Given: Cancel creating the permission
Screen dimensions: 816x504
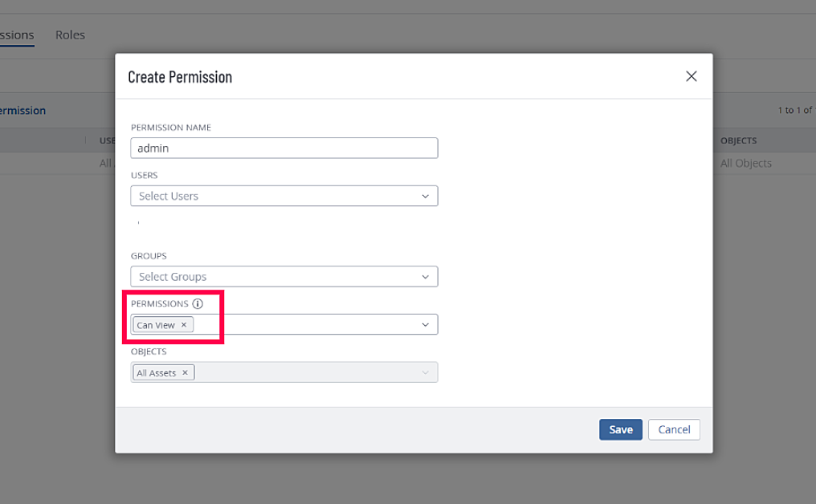Looking at the screenshot, I should pyautogui.click(x=674, y=429).
